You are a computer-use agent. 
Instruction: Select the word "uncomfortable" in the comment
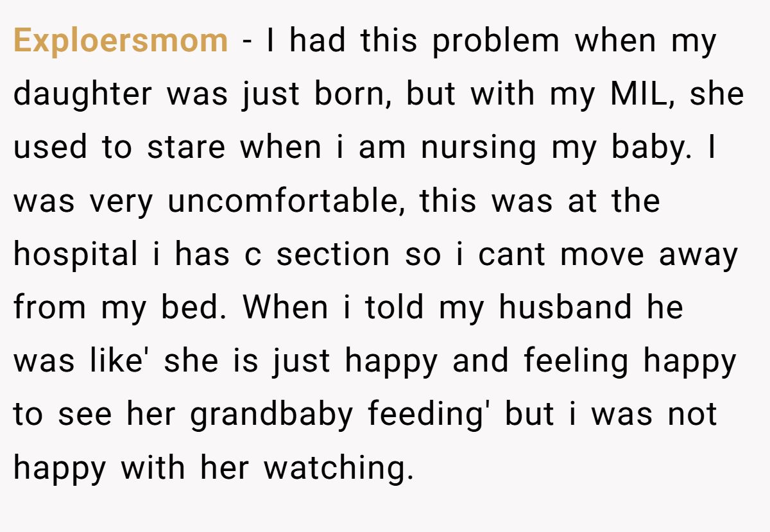pos(282,202)
